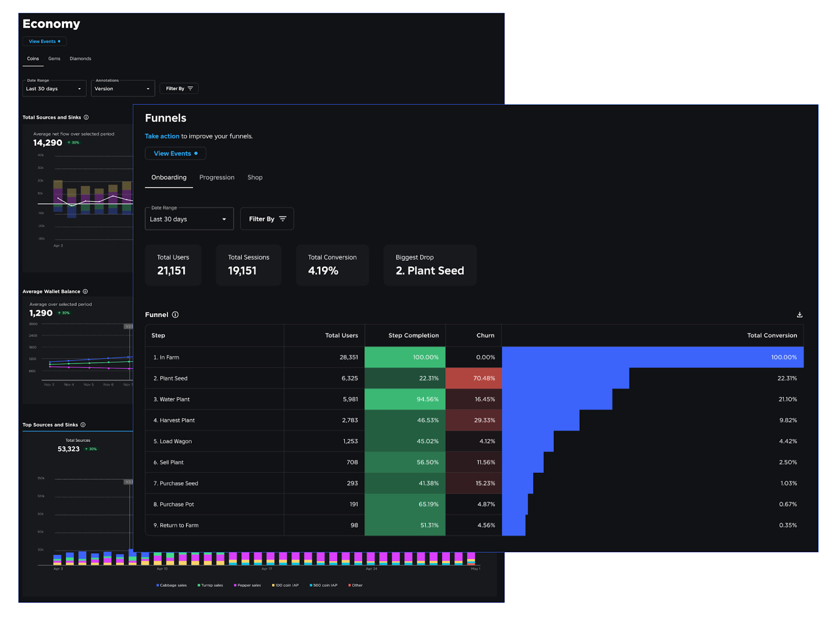Click the Take action link
Viewport: 840px width, 623px height.
click(162, 136)
